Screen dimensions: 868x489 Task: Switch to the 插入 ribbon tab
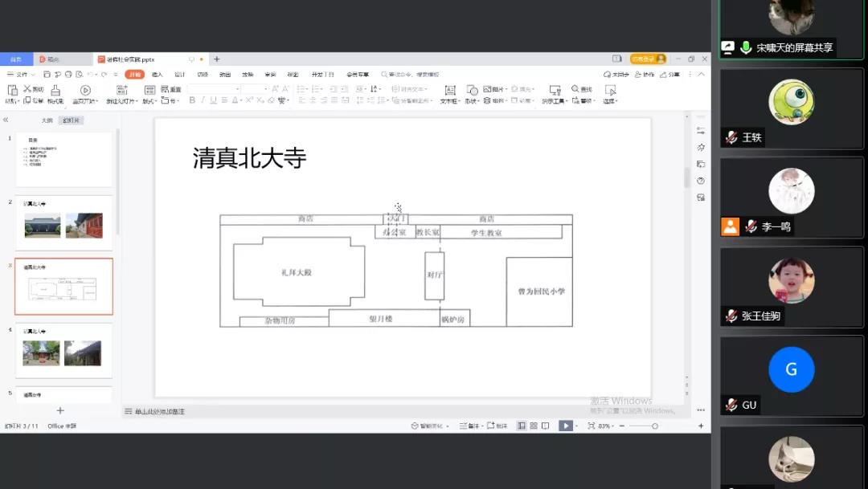[x=158, y=74]
